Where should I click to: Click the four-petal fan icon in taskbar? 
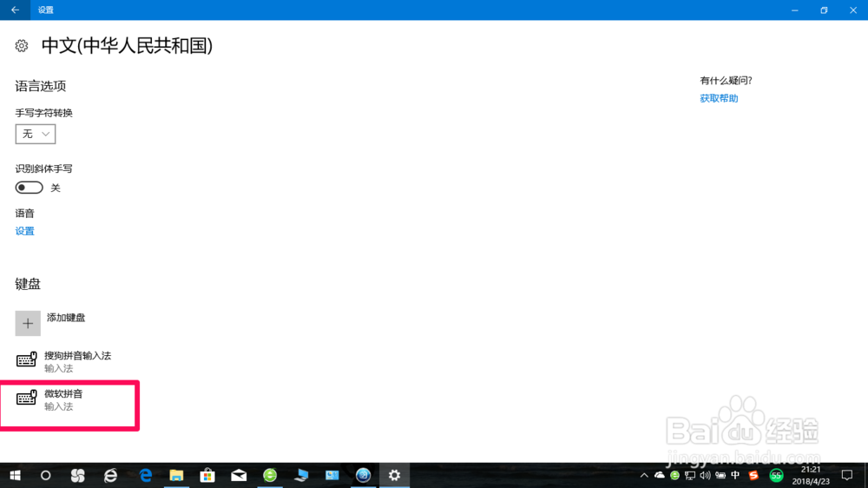click(77, 475)
